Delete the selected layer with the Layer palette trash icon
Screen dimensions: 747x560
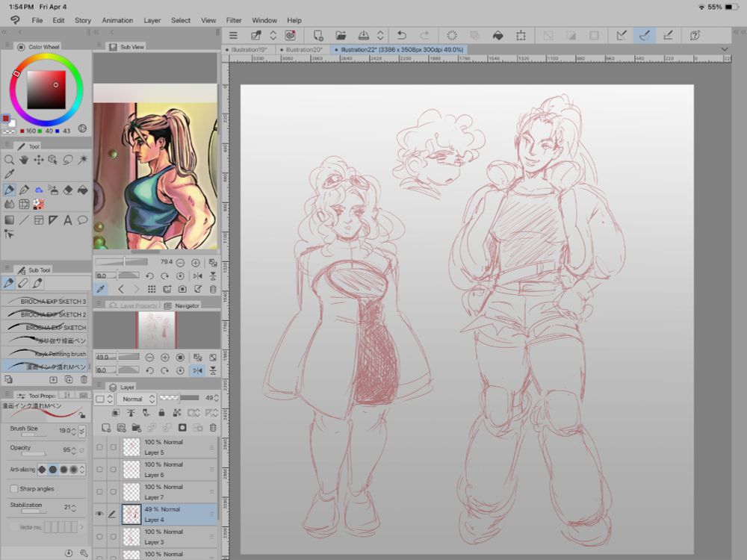213,428
